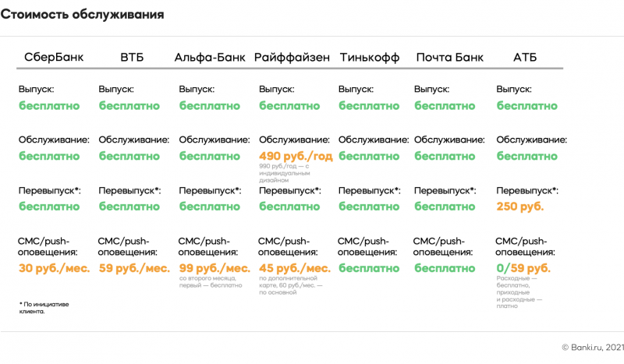Image resolution: width=624 pixels, height=364 pixels.
Task: Click the АТБ column header
Action: (x=524, y=58)
